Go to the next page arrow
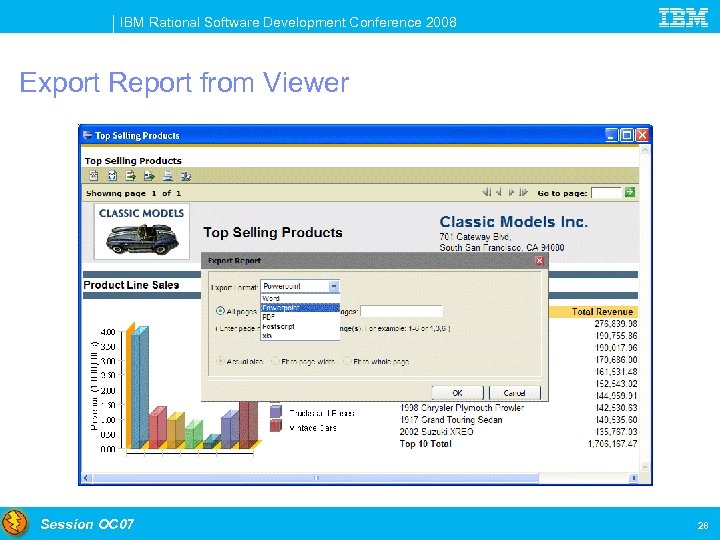720x540 pixels. [x=511, y=192]
